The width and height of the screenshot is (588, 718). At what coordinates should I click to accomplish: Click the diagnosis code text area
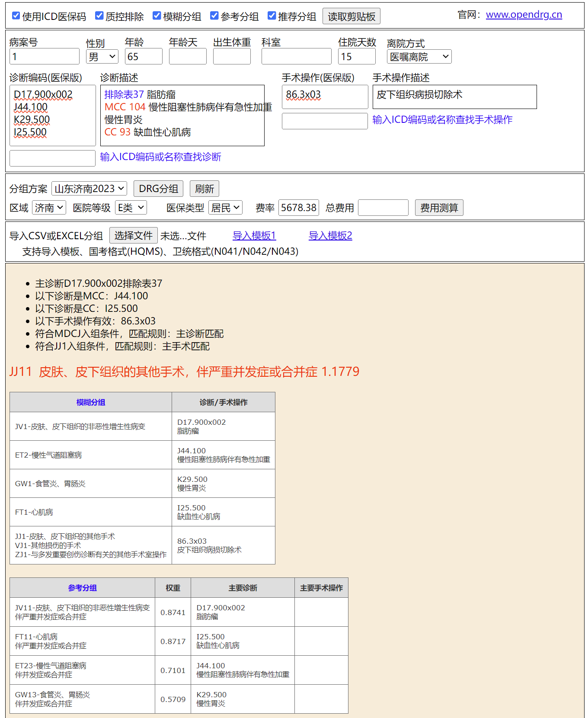53,115
